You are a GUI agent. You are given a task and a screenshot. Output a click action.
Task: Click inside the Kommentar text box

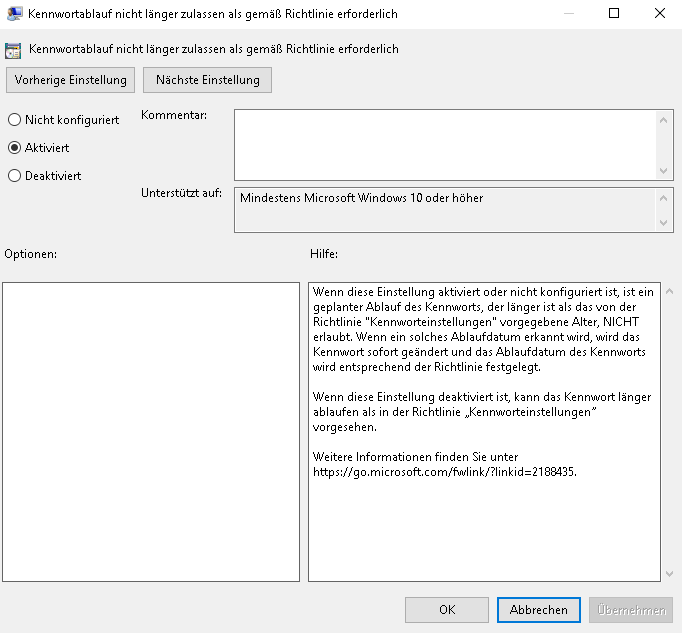pos(445,144)
